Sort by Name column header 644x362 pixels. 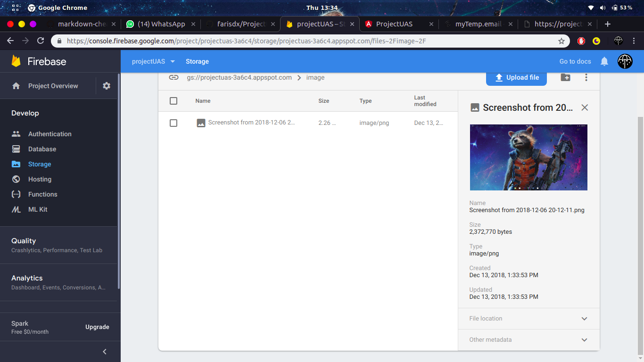203,101
